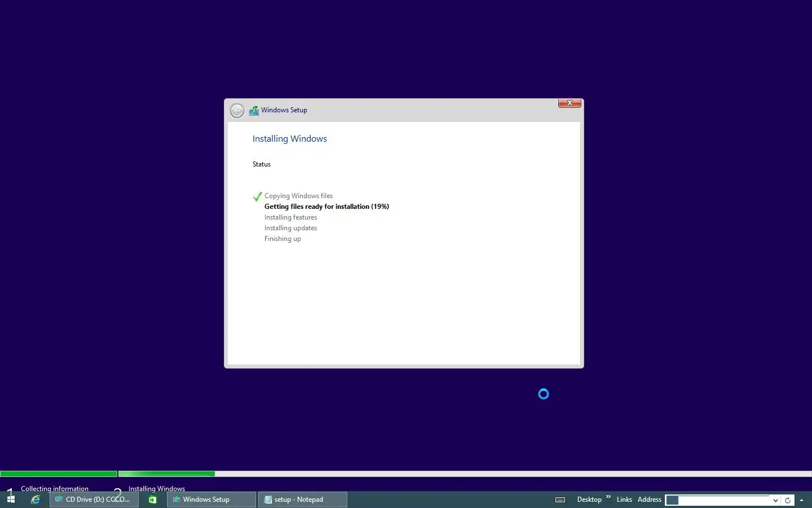Click the green checkmark beside Copying Windows files
The height and width of the screenshot is (508, 812).
pyautogui.click(x=257, y=196)
